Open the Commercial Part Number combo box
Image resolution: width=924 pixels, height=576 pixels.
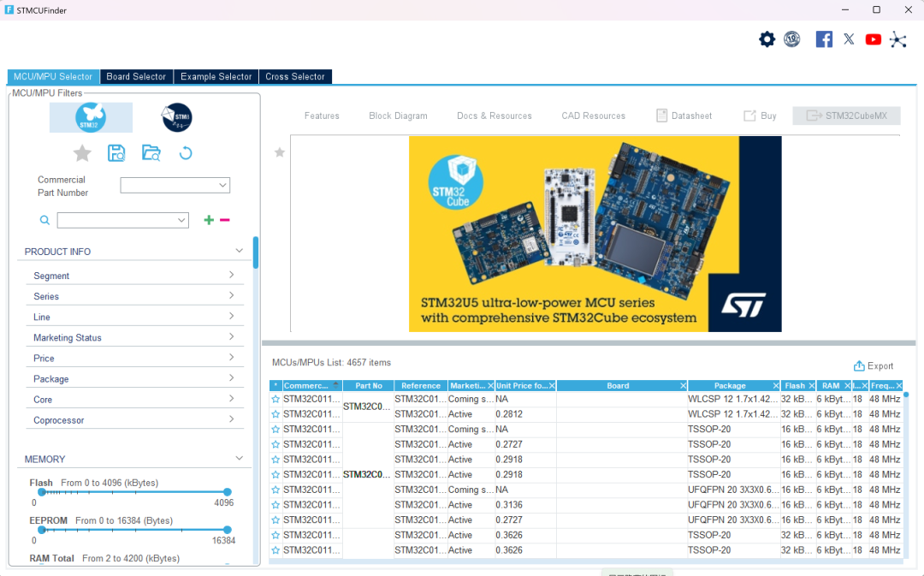[x=175, y=185]
